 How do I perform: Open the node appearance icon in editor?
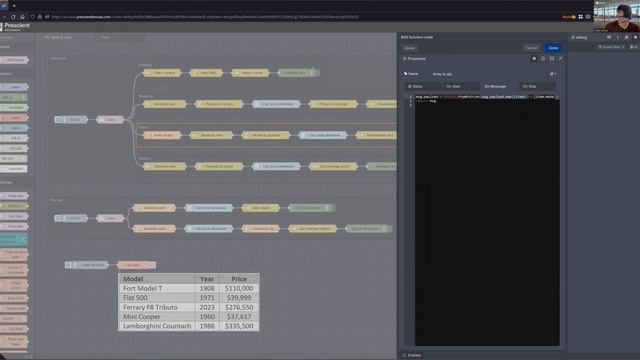(x=552, y=59)
